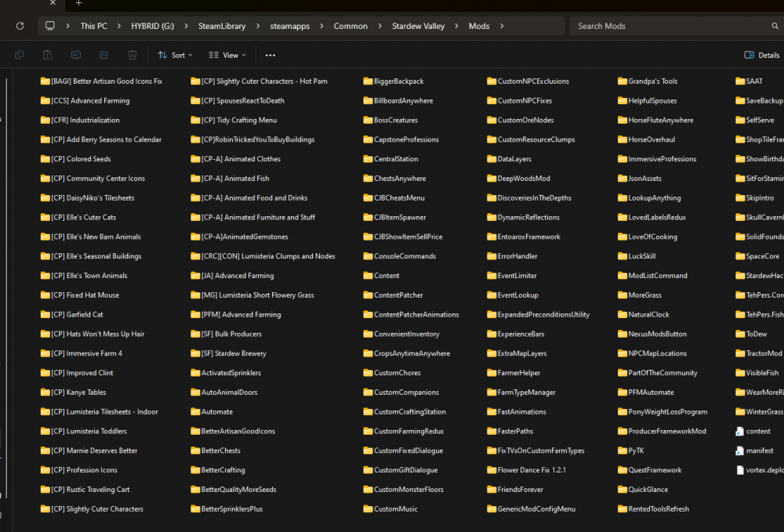
Task: Select the CJBCheatsMenu folder icon
Action: (368, 197)
